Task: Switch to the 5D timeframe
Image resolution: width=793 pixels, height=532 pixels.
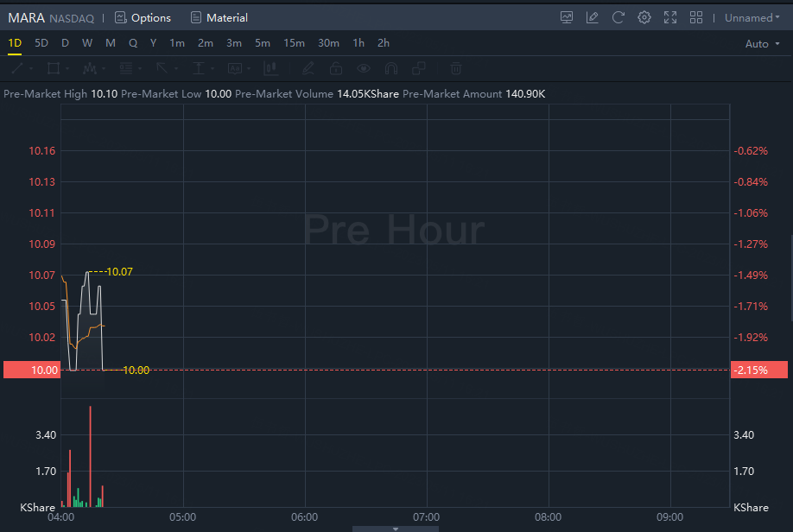Action: pyautogui.click(x=41, y=43)
